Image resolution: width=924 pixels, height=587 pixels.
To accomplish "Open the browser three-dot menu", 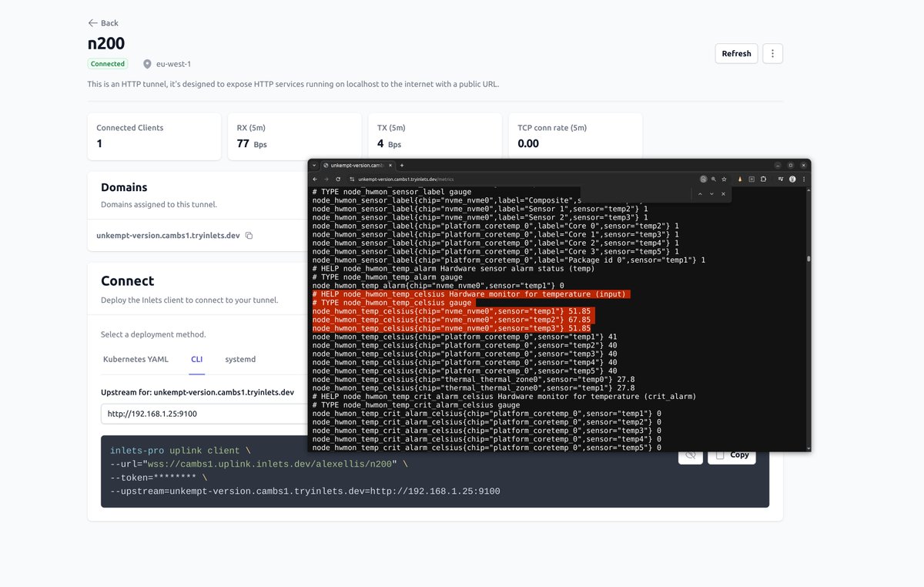I will tap(804, 179).
